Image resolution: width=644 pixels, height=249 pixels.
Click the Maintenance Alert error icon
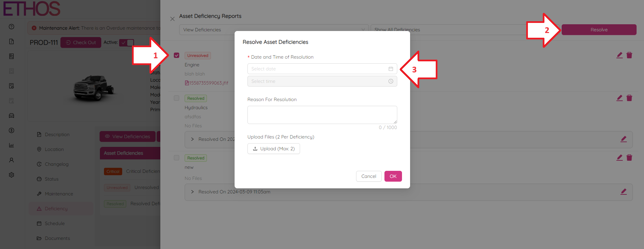coord(34,28)
